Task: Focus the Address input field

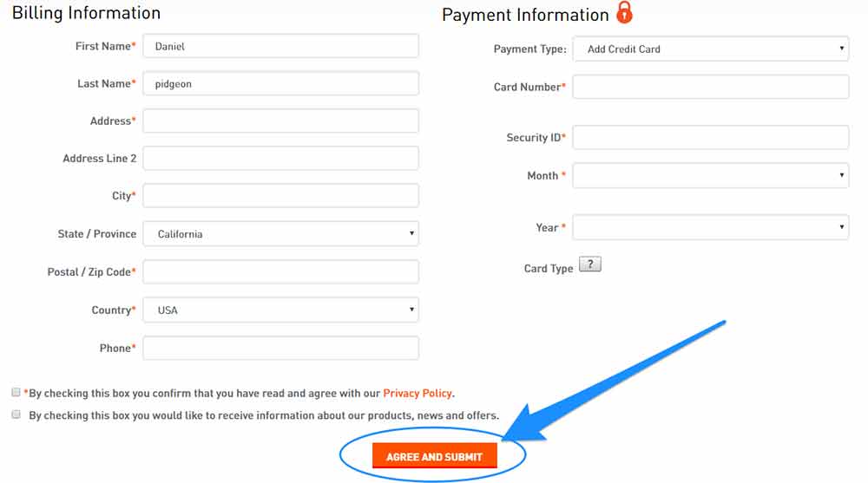Action: coord(280,121)
